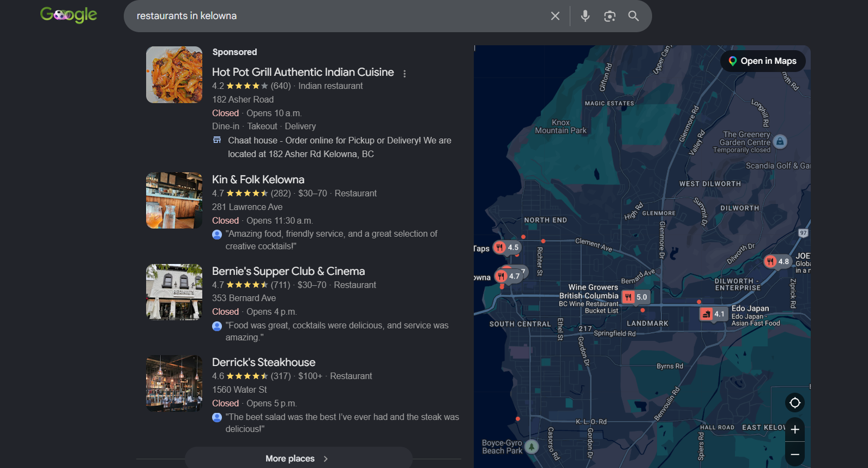
Task: Click Scandia Golf label on map
Action: 778,166
